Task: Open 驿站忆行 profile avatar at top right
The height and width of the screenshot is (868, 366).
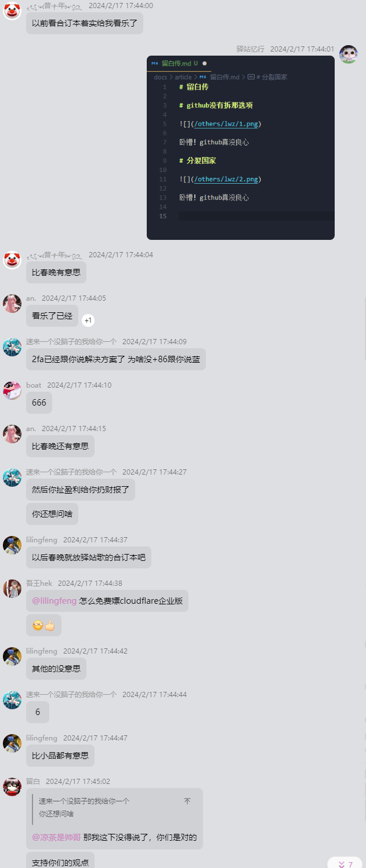Action: point(348,54)
